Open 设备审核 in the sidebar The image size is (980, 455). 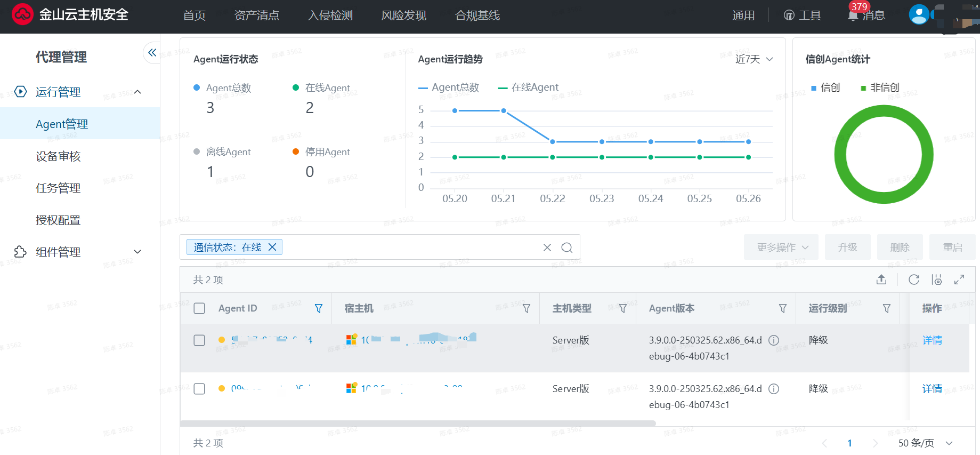58,156
